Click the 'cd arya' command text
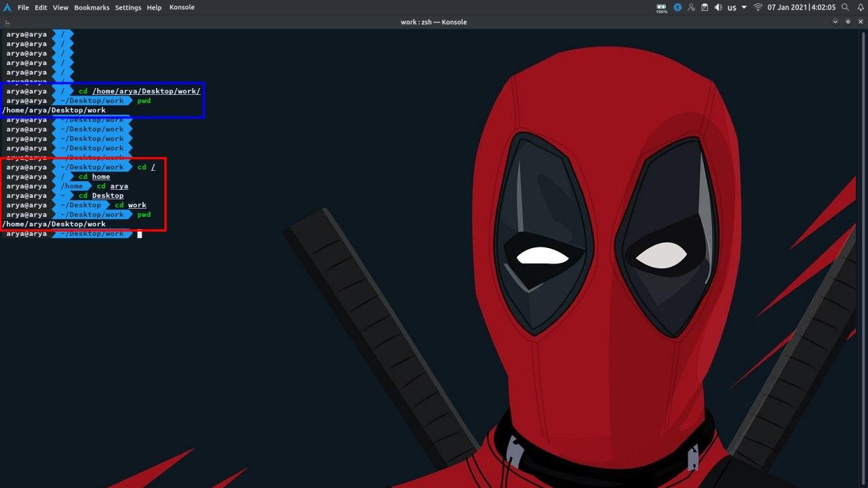The image size is (868, 488). (x=113, y=186)
